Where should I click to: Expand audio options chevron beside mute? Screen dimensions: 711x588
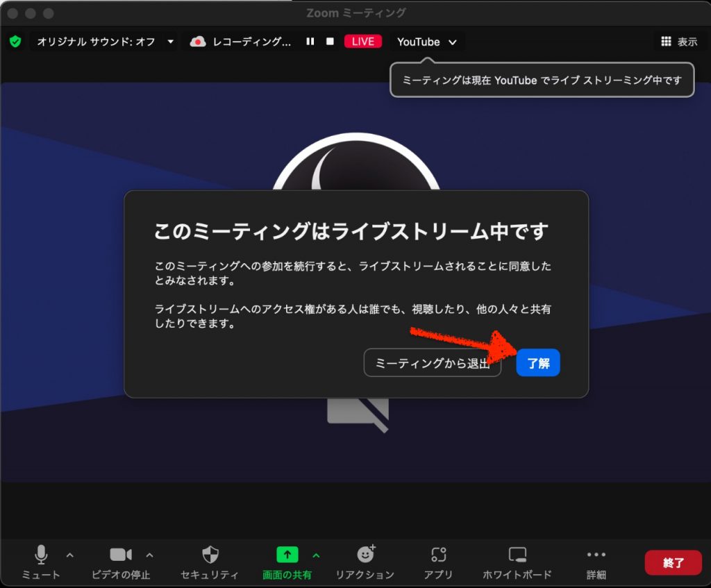click(69, 555)
